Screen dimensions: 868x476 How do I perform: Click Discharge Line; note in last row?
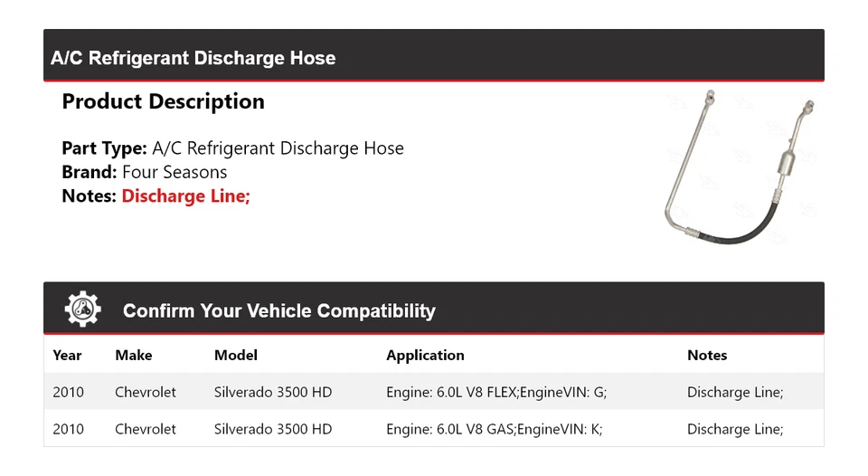click(x=735, y=429)
